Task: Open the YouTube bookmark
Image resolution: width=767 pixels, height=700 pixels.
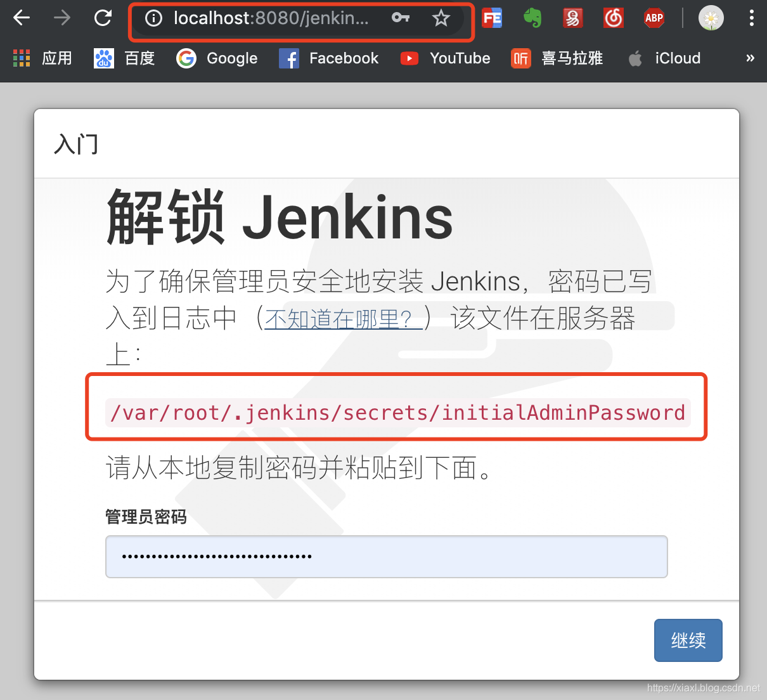Action: click(445, 58)
